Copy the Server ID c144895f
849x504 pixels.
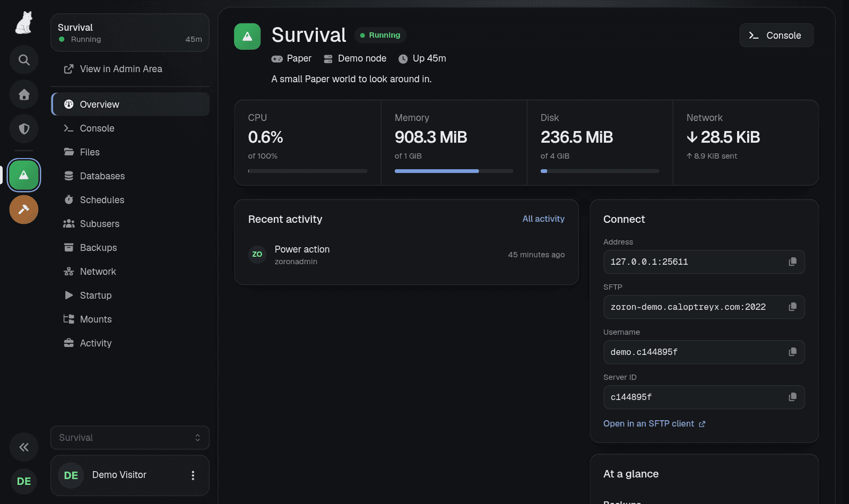pyautogui.click(x=793, y=397)
